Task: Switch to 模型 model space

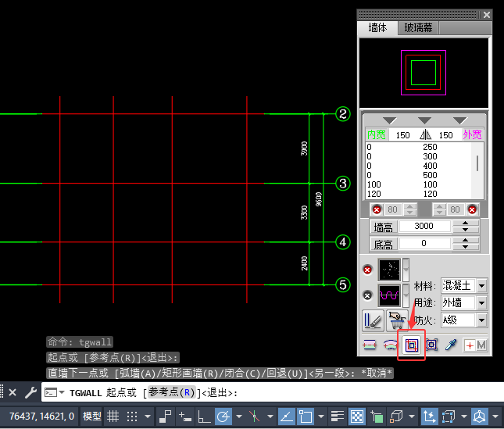Action: (x=92, y=416)
